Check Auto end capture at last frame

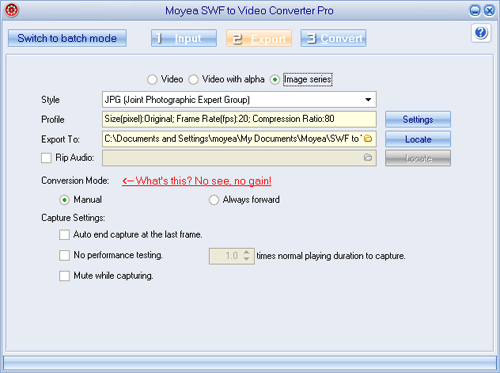pos(64,235)
